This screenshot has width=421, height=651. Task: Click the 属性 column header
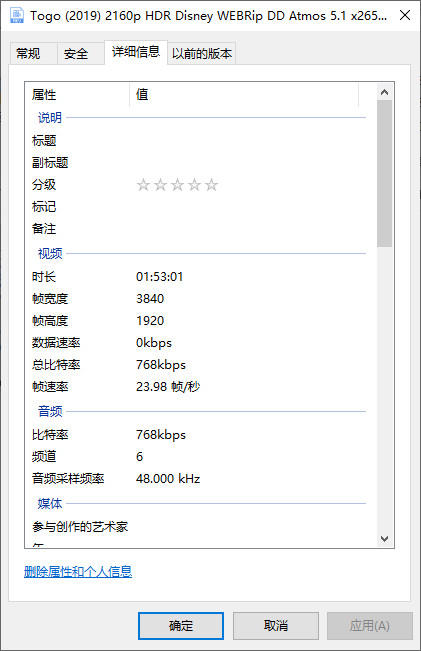(x=77, y=95)
